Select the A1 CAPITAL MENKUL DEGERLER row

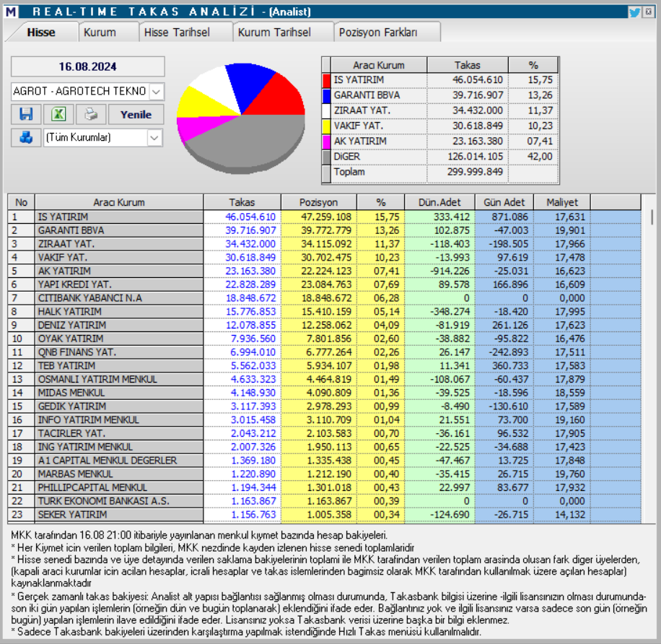[325, 460]
